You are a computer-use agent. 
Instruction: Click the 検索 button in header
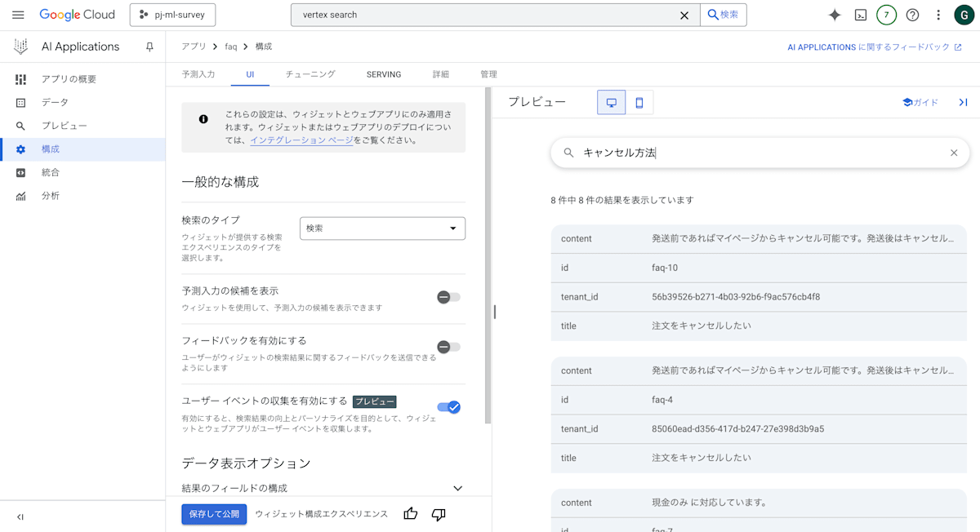724,15
